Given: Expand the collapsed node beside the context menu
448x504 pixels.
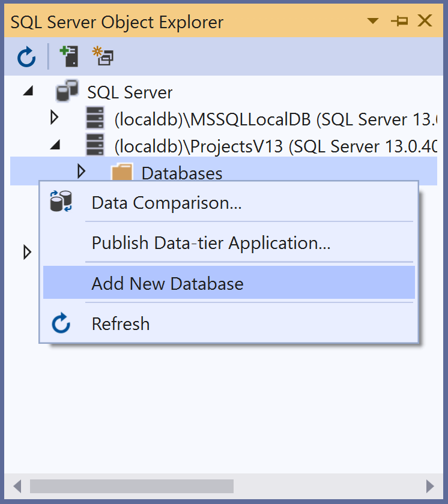Looking at the screenshot, I should coord(28,252).
